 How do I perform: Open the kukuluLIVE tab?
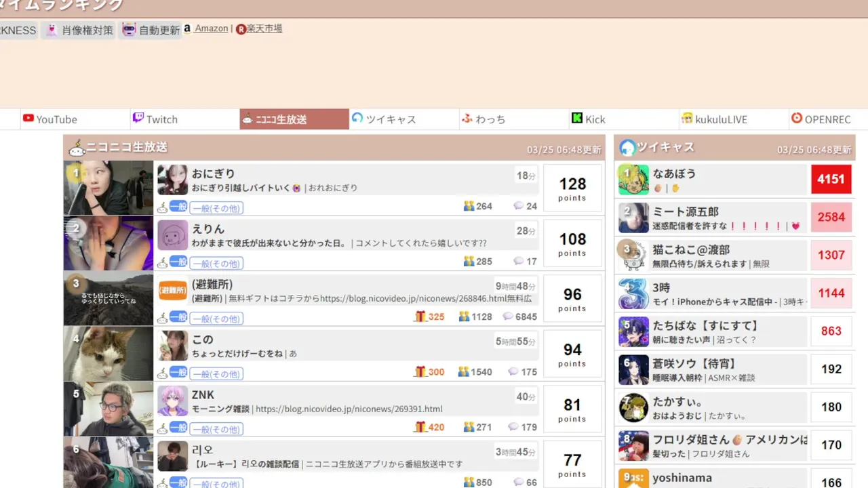click(734, 119)
